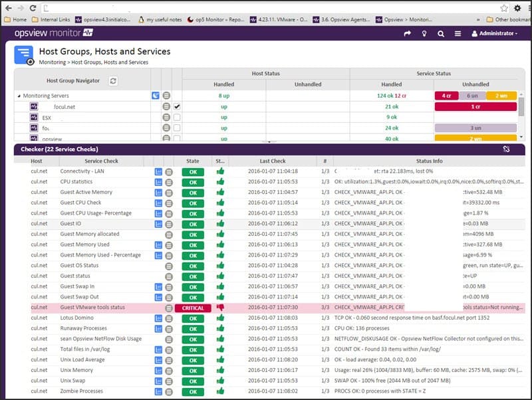Go back with browser back arrow
532x400 pixels.
9,8
